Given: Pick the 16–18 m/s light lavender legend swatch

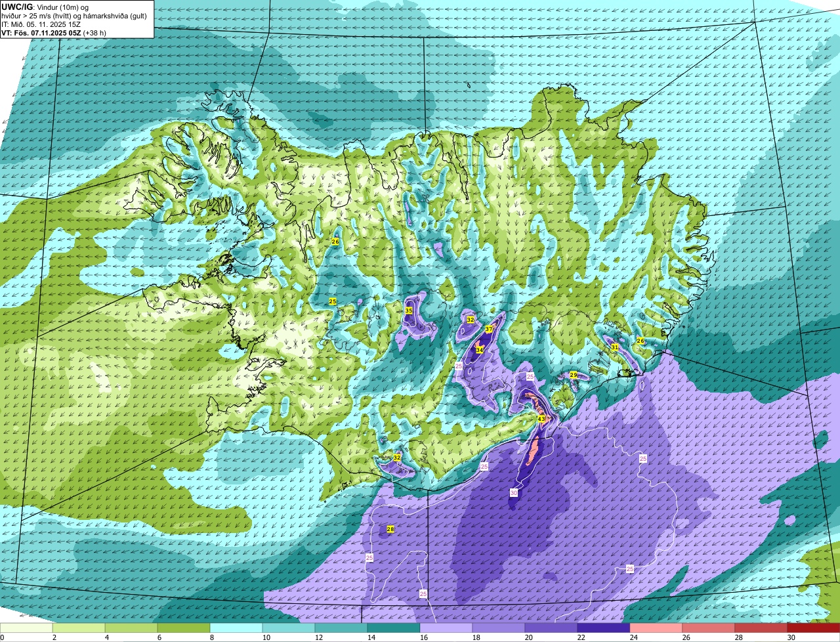Looking at the screenshot, I should [x=446, y=628].
